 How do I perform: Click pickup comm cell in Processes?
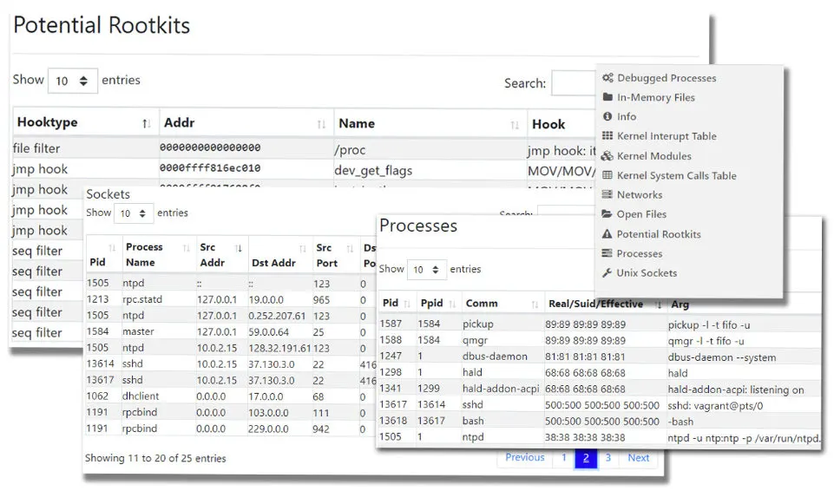[x=477, y=324]
